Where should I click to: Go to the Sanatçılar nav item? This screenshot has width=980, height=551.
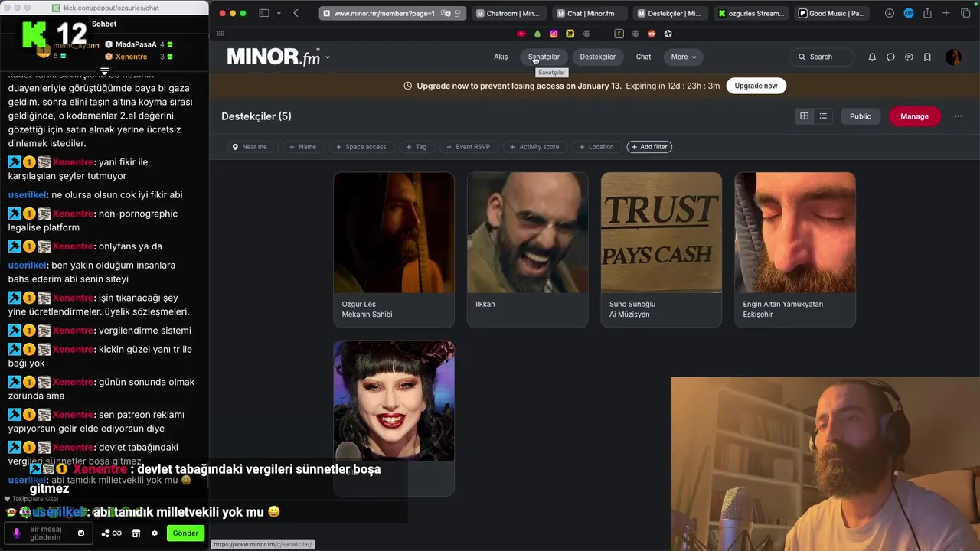(x=544, y=57)
